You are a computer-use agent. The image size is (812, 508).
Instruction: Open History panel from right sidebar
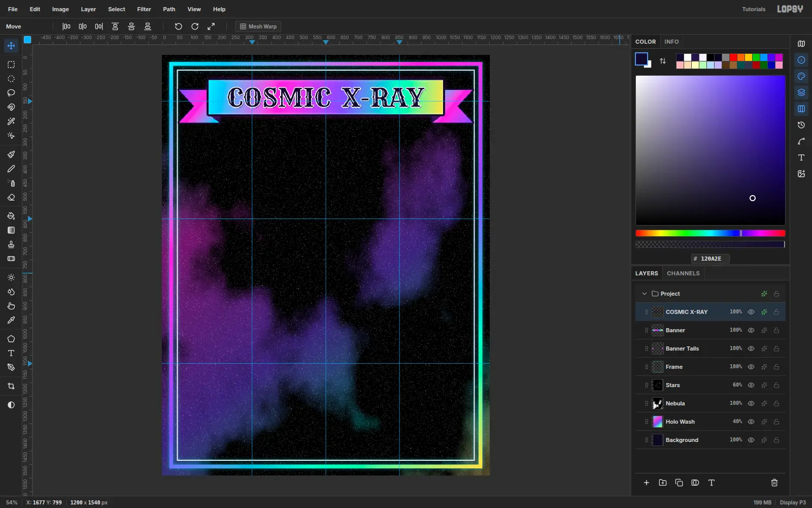(x=801, y=125)
